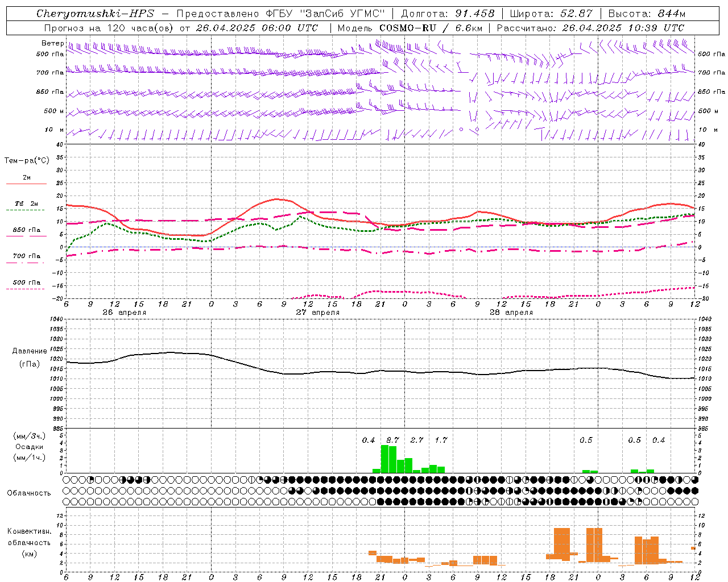
Task: Click the "Тем-ра(°C)" axis title
Action: [27, 161]
